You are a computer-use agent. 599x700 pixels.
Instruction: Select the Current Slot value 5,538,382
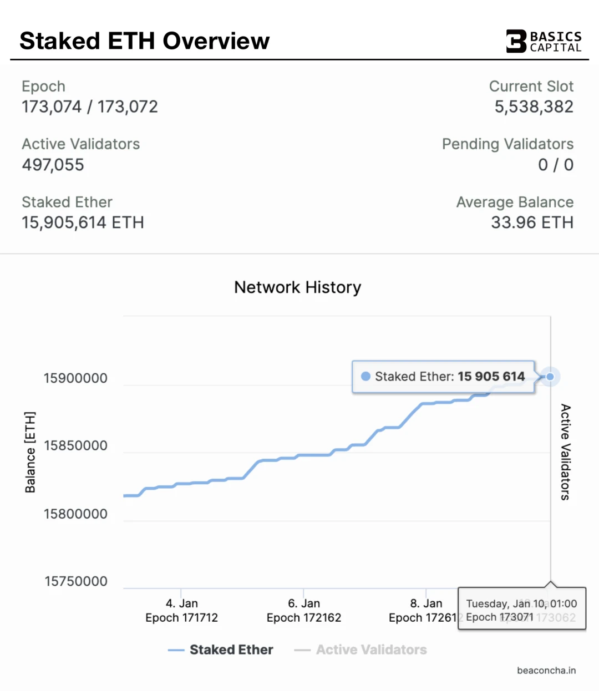coord(534,106)
